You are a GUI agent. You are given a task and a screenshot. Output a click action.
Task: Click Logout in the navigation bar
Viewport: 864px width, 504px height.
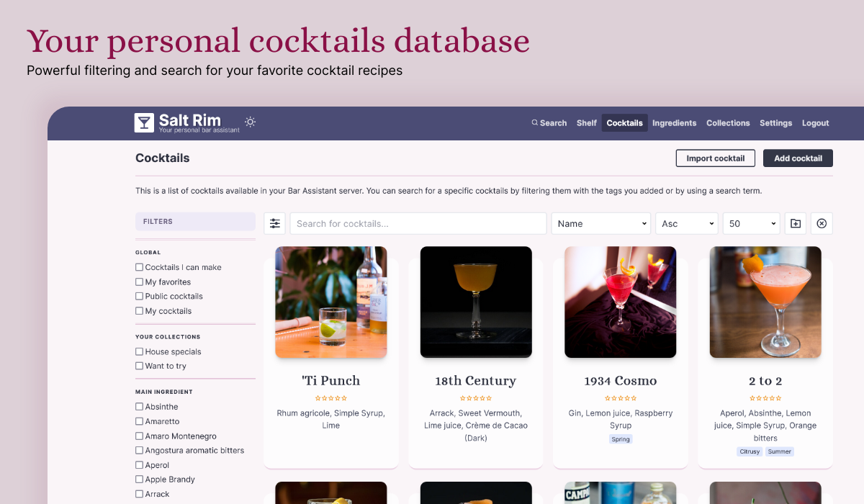[816, 123]
